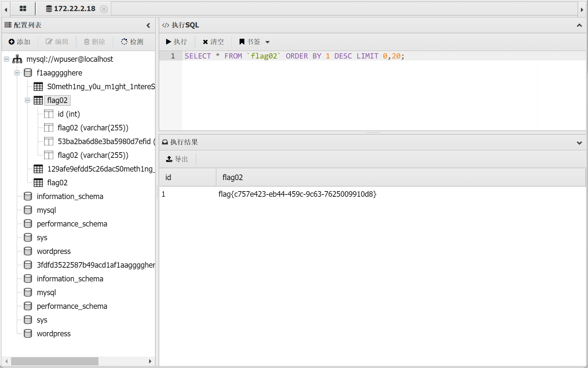
Task: Collapse the 执行结果 panel
Action: [x=579, y=142]
